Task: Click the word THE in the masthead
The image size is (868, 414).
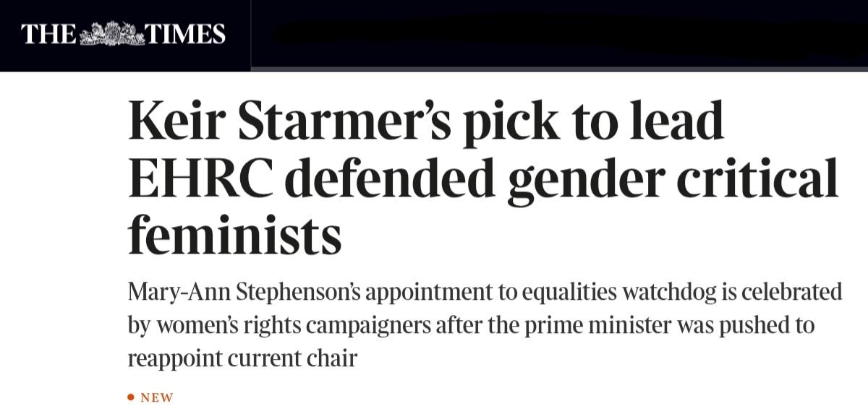Action: 48,35
